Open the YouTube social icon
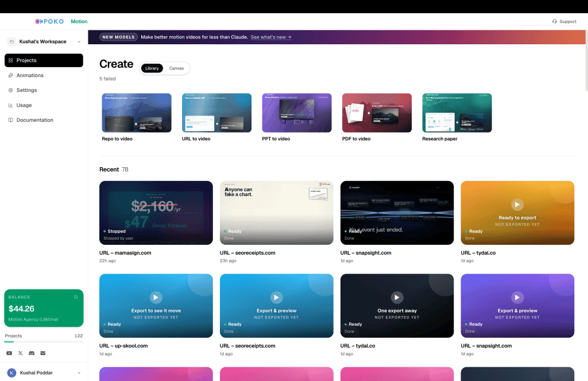 coord(9,353)
